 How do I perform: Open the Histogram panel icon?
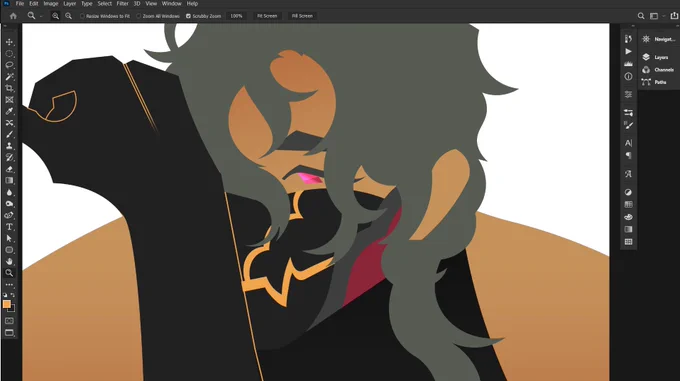click(628, 64)
